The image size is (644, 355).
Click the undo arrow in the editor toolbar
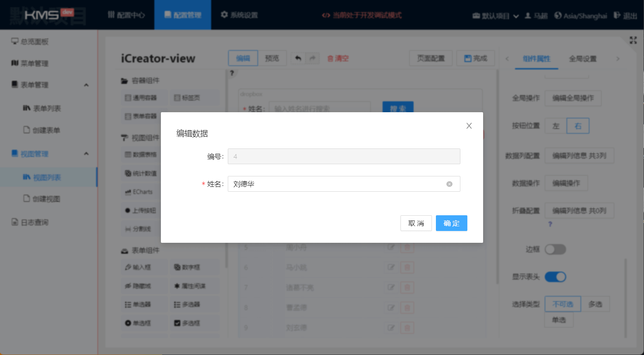pyautogui.click(x=298, y=58)
